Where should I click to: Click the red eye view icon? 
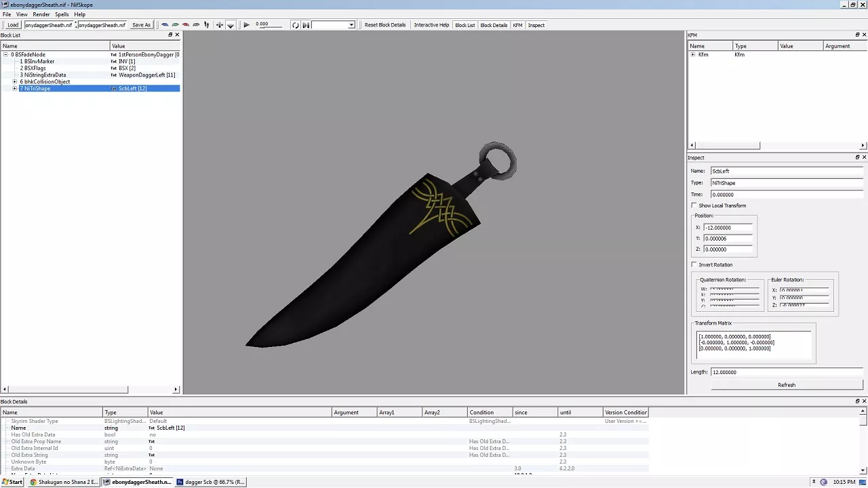click(x=185, y=25)
